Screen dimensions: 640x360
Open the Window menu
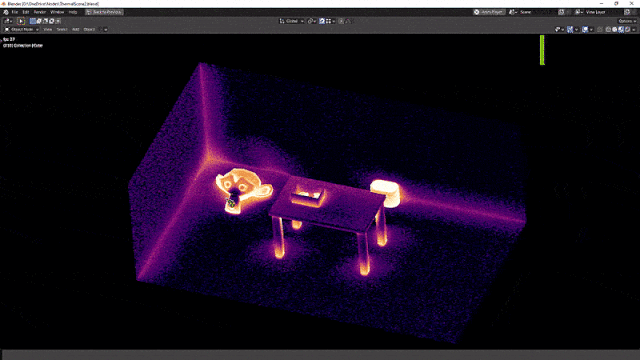pos(57,12)
